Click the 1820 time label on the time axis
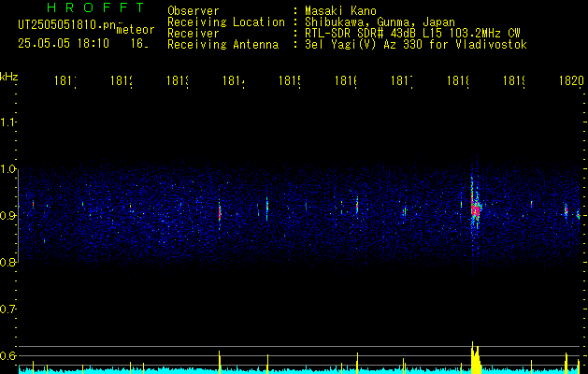 click(x=571, y=80)
